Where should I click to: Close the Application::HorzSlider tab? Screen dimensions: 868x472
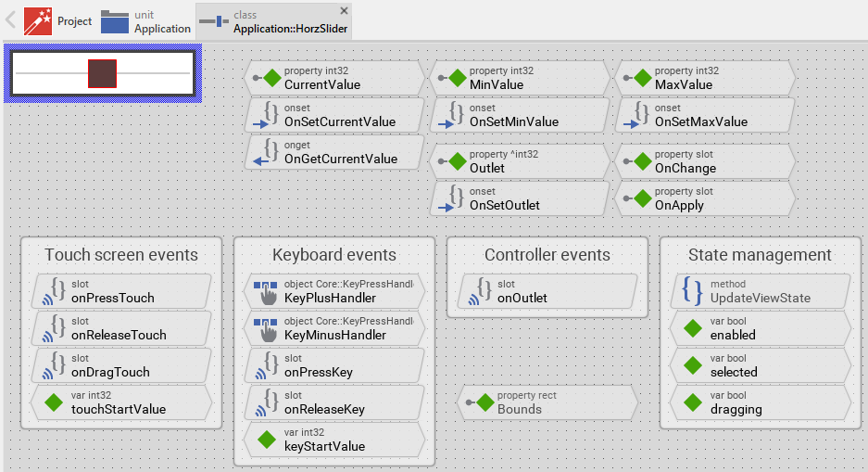pos(345,10)
